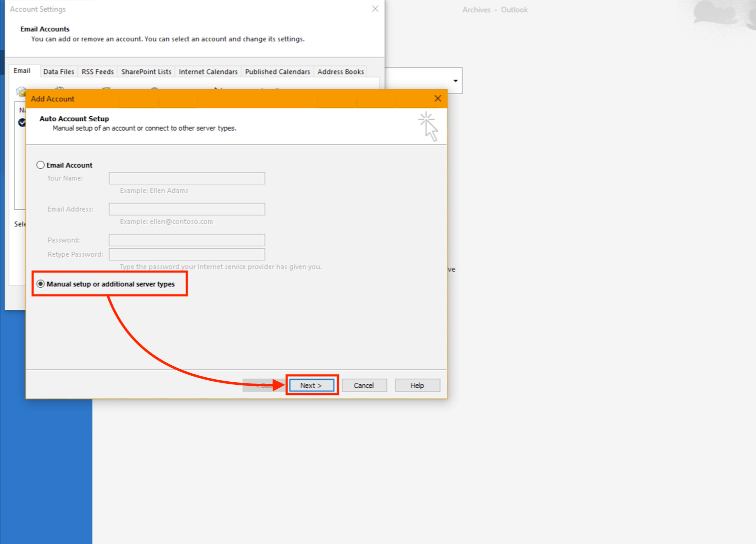The image size is (756, 544).
Task: Select the Email tab
Action: [22, 71]
